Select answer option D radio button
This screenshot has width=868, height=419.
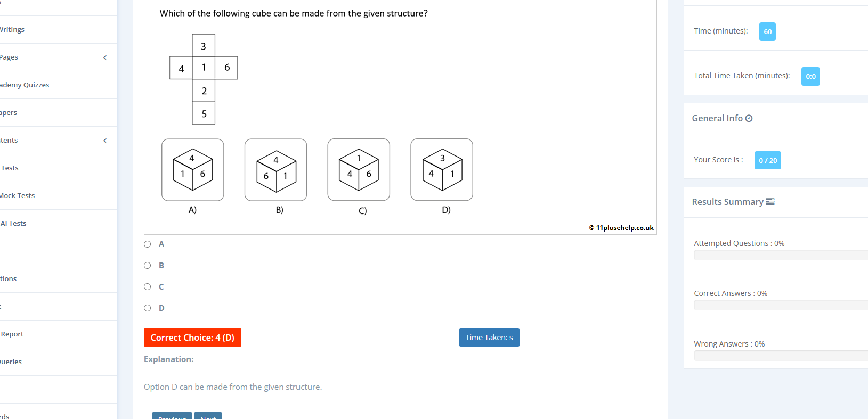147,308
